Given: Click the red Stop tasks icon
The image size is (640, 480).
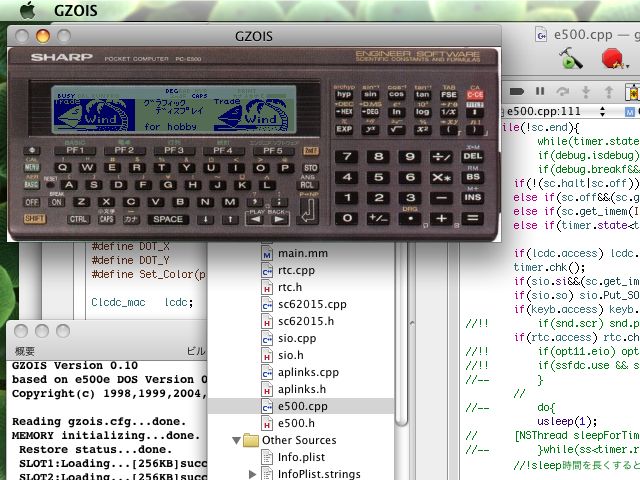Looking at the screenshot, I should tap(613, 59).
